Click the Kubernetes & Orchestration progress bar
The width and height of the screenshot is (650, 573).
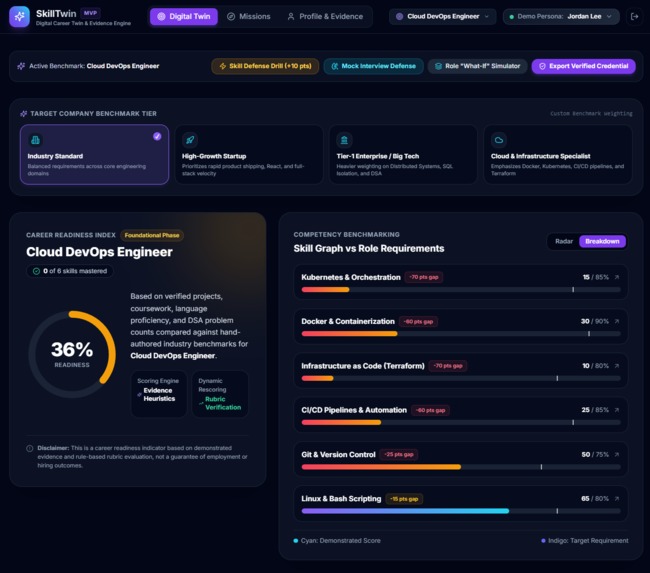(461, 290)
